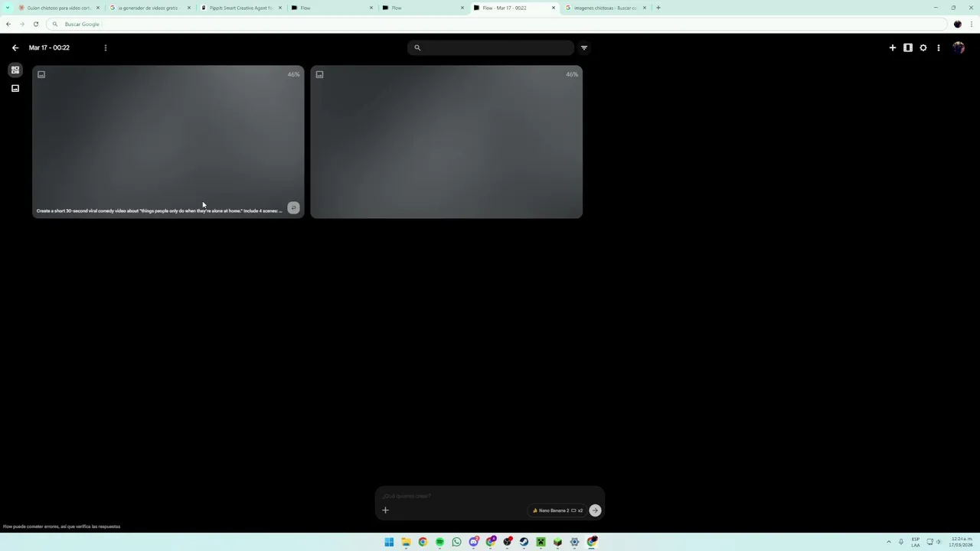This screenshot has width=980, height=551.
Task: Open the tab search dropdown in browser
Action: pyautogui.click(x=8, y=8)
